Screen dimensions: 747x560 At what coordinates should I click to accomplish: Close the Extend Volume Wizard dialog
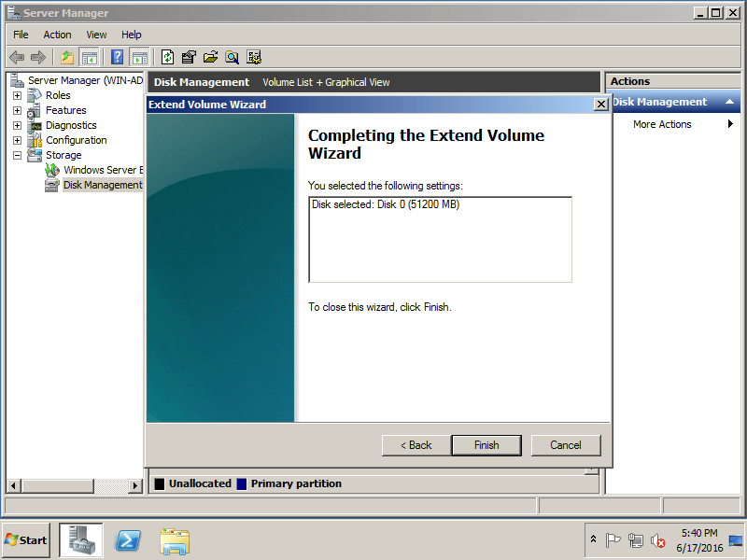(601, 105)
